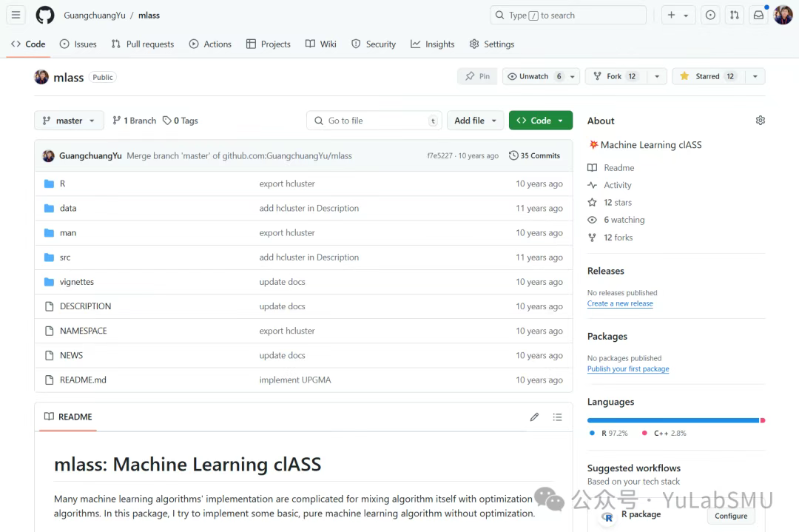Click Create a new release link
Image resolution: width=799 pixels, height=532 pixels.
(x=620, y=304)
